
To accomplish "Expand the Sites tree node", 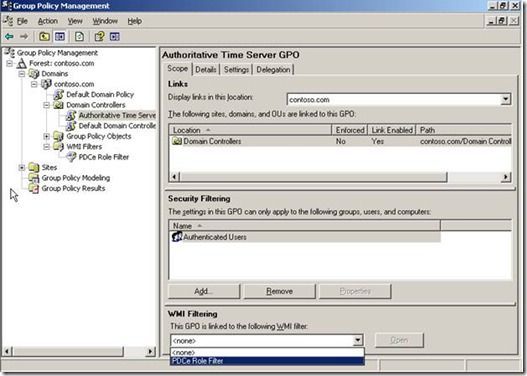I will tap(22, 167).
